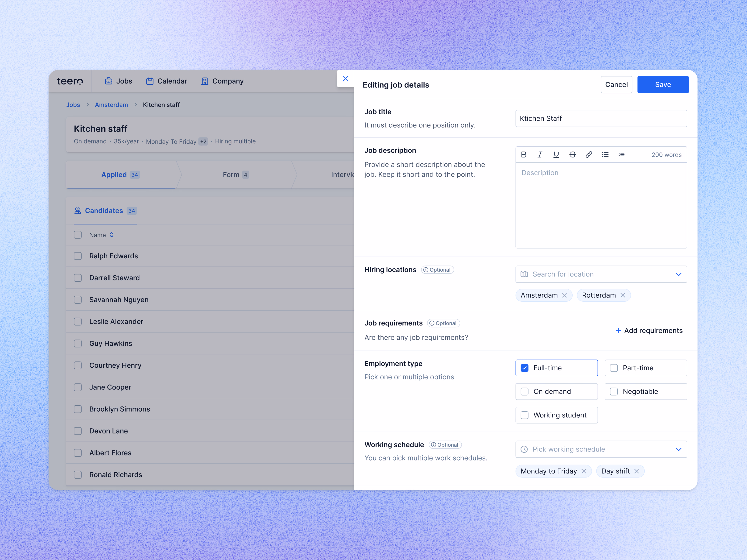Apply italic formatting in description toolbar
The image size is (747, 560).
coord(540,155)
